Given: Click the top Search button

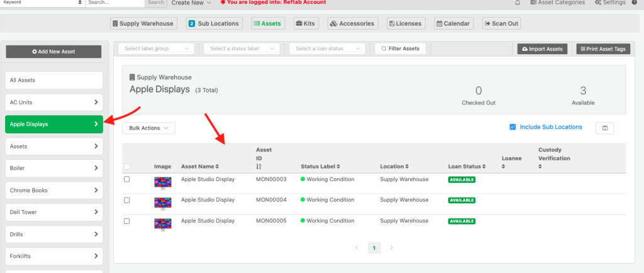Looking at the screenshot, I should tap(156, 3).
